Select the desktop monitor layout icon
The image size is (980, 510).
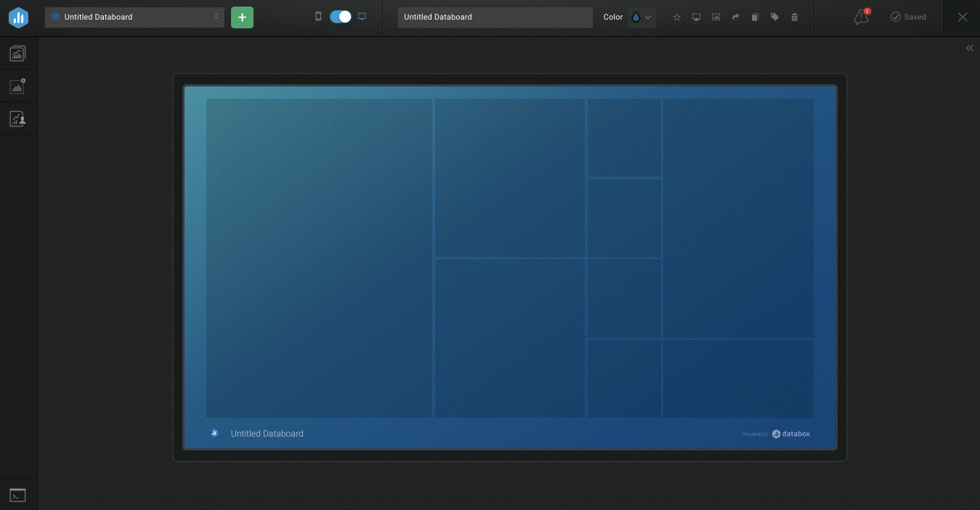pos(362,17)
